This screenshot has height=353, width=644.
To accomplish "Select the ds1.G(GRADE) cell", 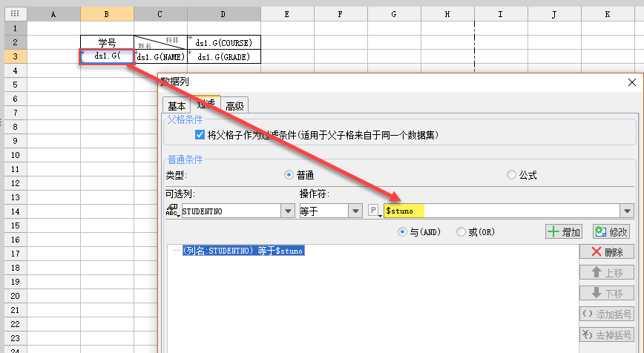I will point(224,56).
